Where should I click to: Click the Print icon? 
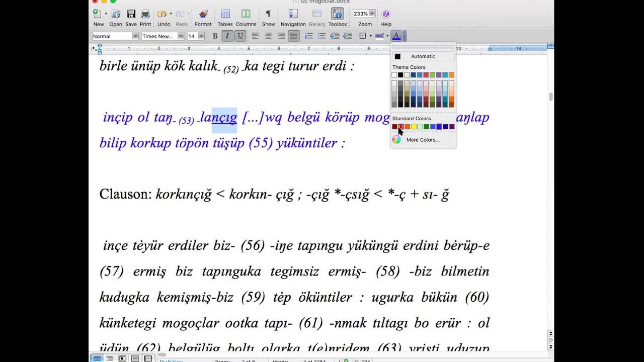click(x=145, y=14)
